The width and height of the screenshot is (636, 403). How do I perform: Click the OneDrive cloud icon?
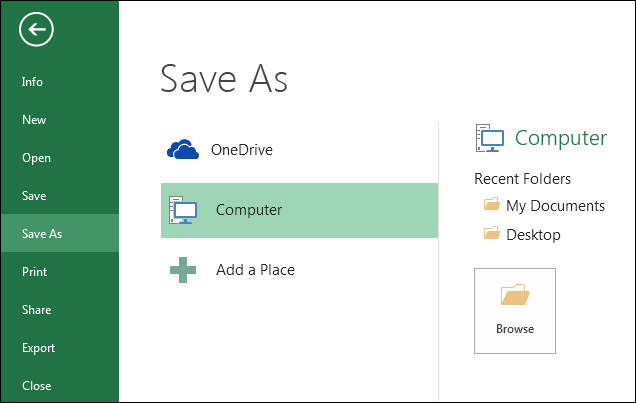(x=183, y=150)
